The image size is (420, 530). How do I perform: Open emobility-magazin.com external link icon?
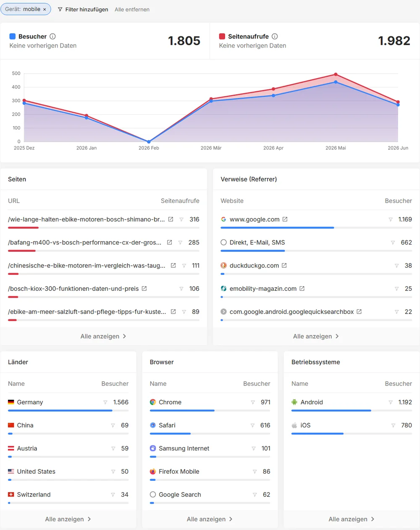[x=302, y=289]
